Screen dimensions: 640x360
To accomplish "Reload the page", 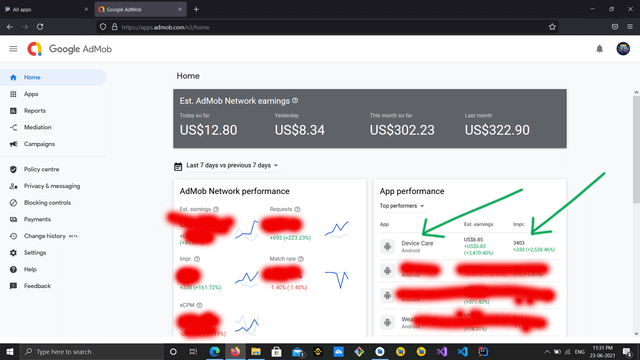I will [x=40, y=27].
